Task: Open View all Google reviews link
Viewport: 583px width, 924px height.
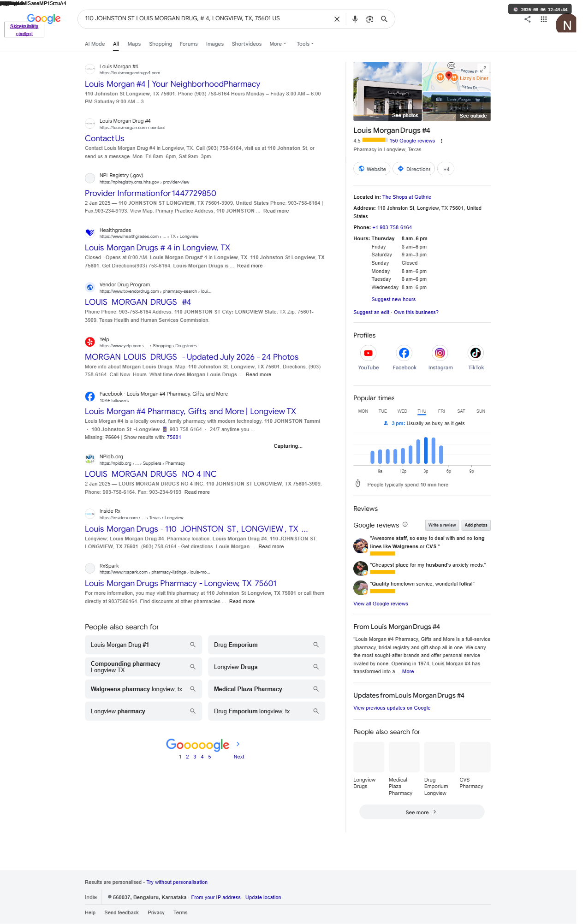Action: click(381, 604)
